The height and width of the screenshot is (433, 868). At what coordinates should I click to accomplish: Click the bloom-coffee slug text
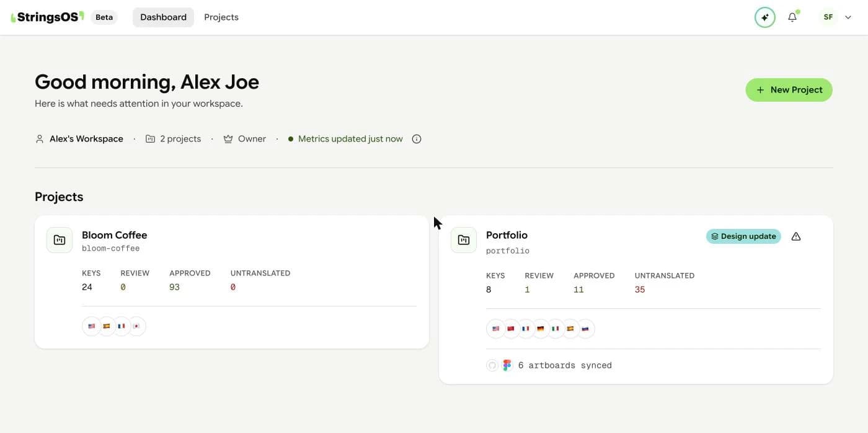pos(111,248)
